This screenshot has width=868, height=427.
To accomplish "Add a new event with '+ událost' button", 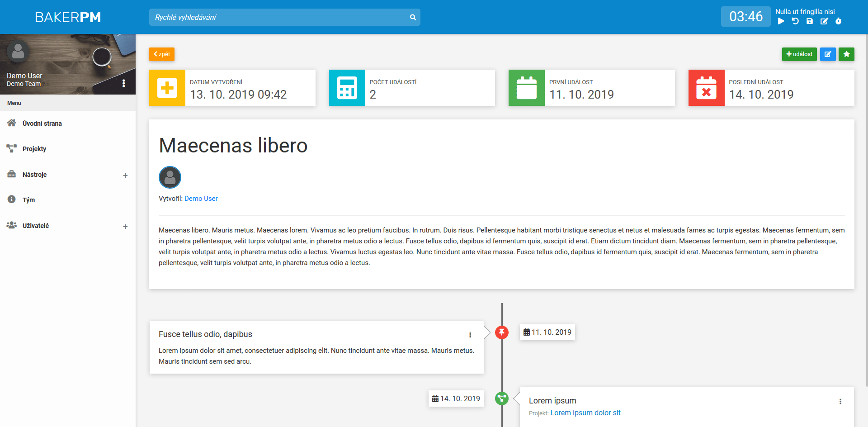I will click(799, 54).
